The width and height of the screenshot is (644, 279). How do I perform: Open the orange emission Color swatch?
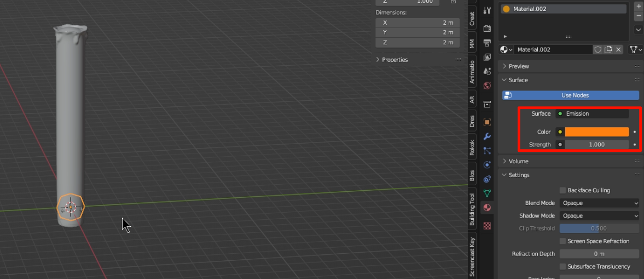597,132
